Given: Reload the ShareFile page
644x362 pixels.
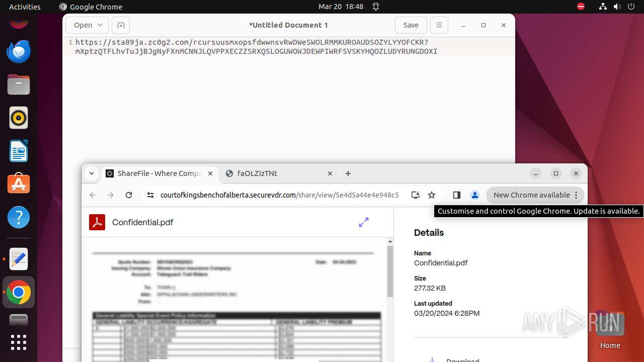Looking at the screenshot, I should [x=129, y=195].
